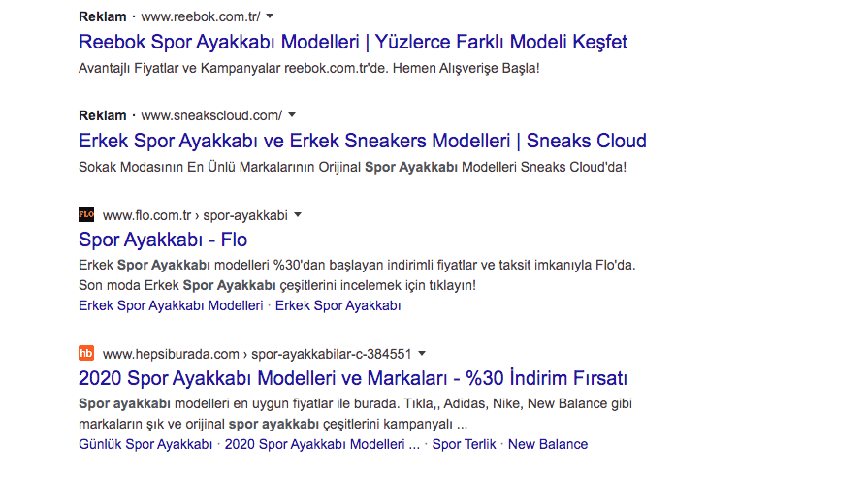
Task: Click the www.flo.com.tr breadcrumb URL
Action: (x=195, y=215)
